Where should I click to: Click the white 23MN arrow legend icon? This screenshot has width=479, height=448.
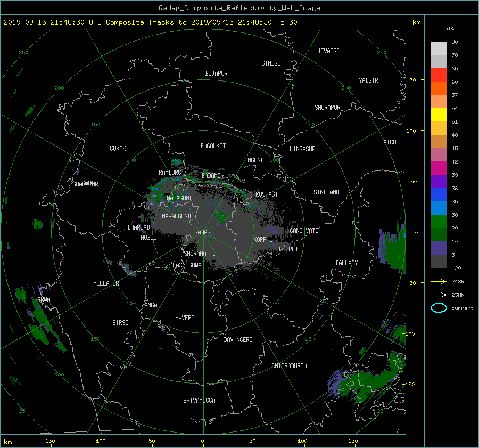[x=439, y=295]
